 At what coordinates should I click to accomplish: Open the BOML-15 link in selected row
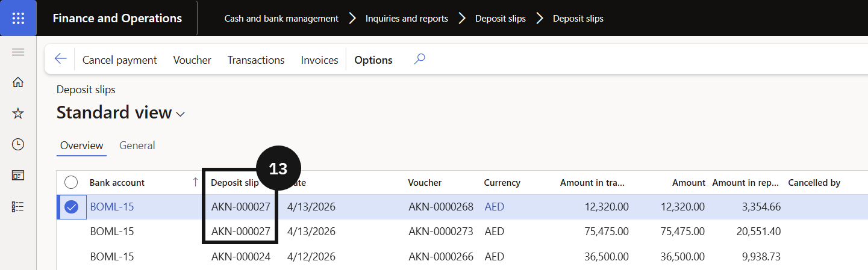point(112,207)
